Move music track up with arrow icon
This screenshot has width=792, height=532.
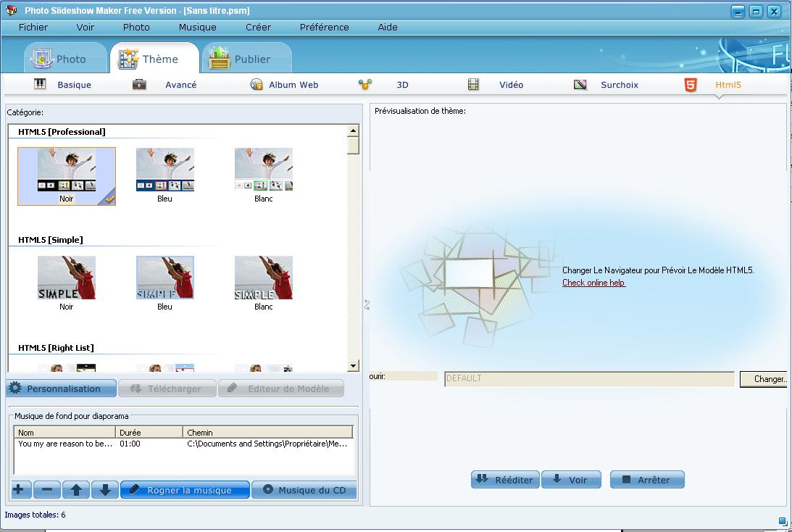click(76, 490)
